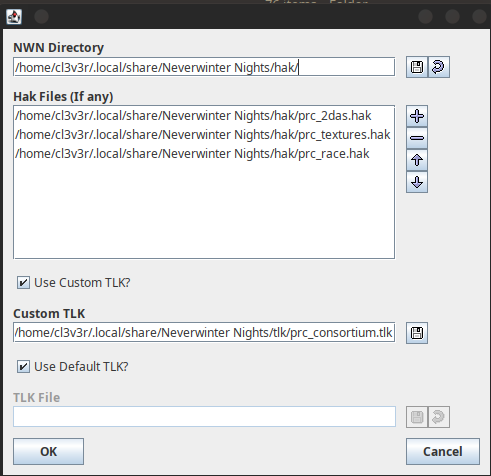Confirm settings with OK button
This screenshot has height=476, width=491.
48,451
